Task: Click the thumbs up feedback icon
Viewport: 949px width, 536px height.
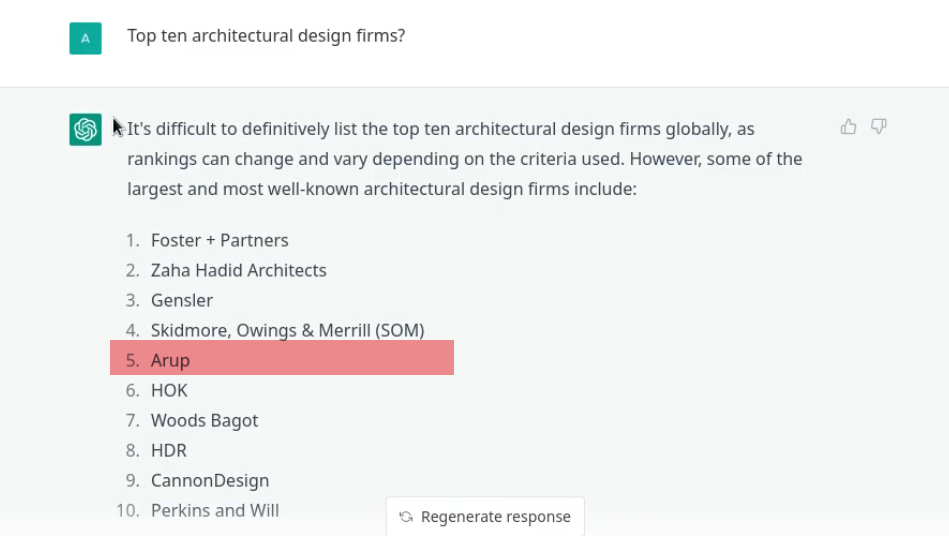Action: [848, 126]
